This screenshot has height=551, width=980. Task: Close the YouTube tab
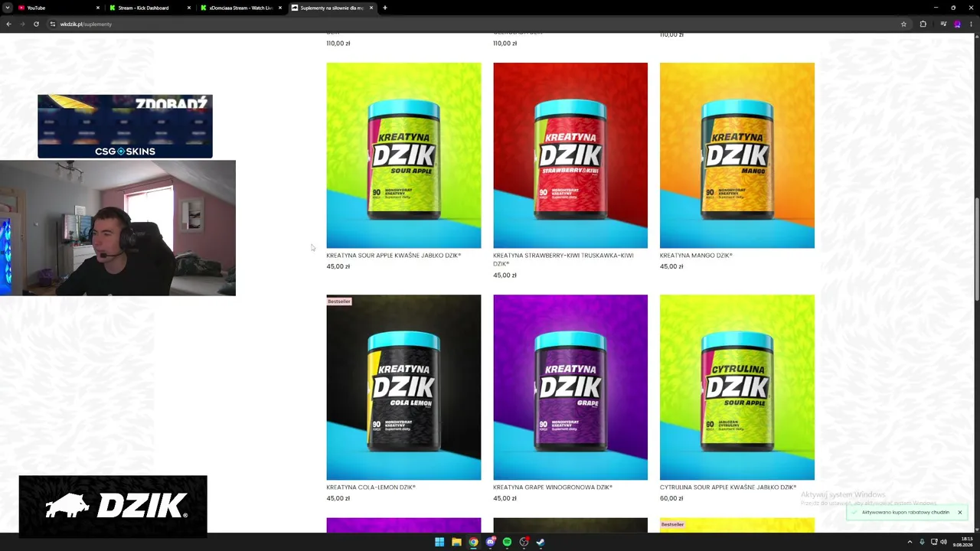tap(97, 8)
